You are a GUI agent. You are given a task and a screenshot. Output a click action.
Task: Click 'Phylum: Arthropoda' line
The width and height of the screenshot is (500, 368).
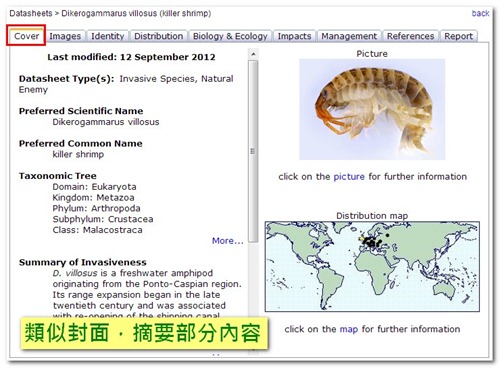pos(96,208)
